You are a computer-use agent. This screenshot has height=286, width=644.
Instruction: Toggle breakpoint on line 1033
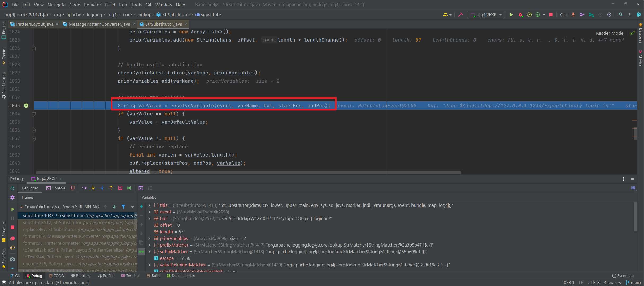tap(26, 106)
